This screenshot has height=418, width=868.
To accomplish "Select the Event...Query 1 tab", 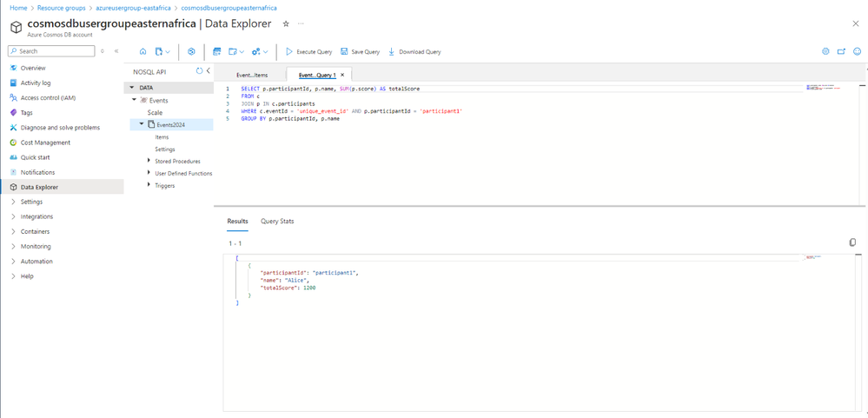I will pyautogui.click(x=317, y=75).
